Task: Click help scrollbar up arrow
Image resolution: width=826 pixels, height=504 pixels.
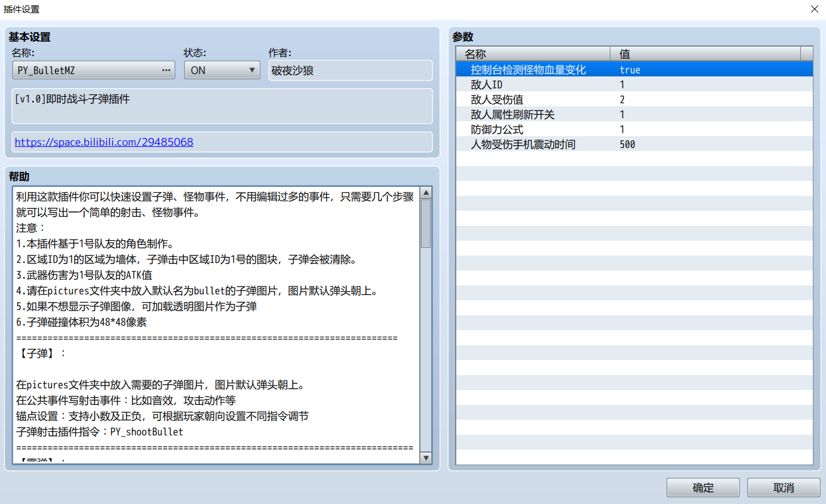Action: click(426, 192)
